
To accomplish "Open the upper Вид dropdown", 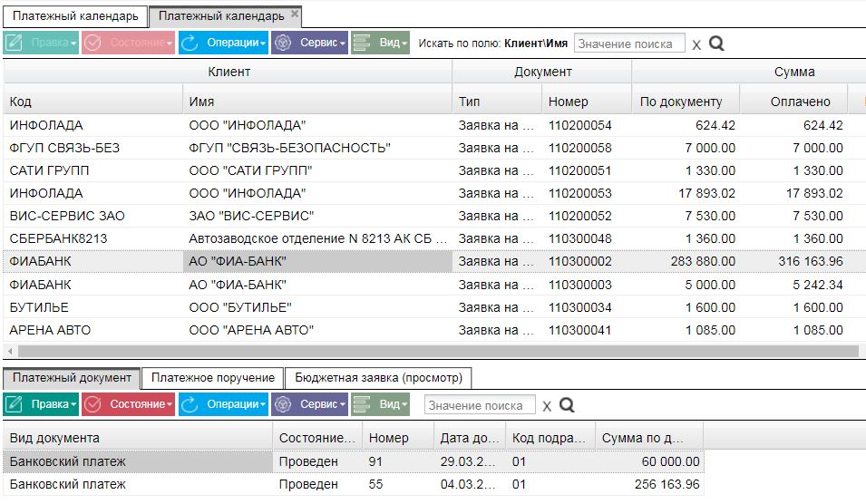I will click(381, 43).
